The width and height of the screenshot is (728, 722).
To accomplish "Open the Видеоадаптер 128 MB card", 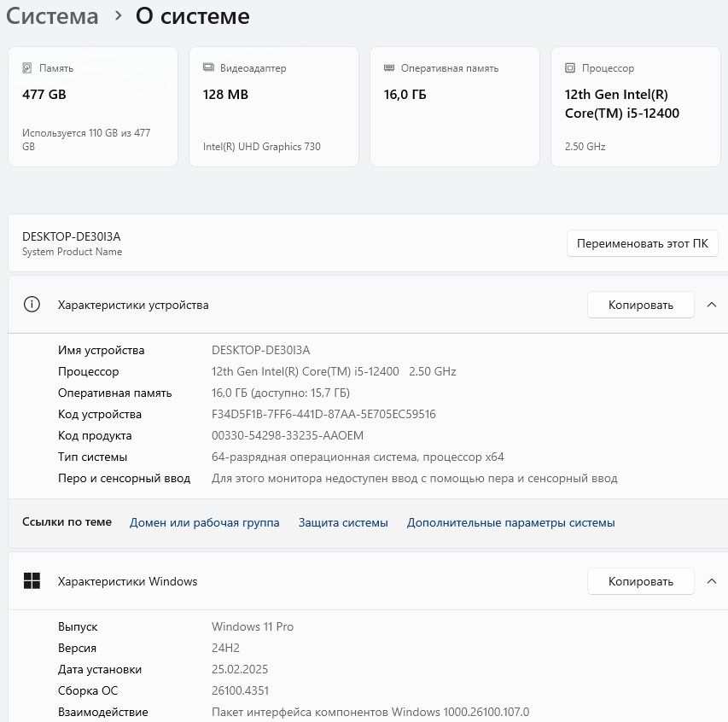I will (274, 107).
